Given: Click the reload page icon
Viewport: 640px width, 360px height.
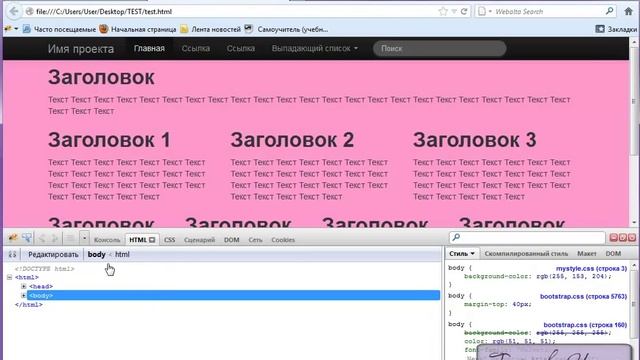Looking at the screenshot, I should pyautogui.click(x=464, y=11).
